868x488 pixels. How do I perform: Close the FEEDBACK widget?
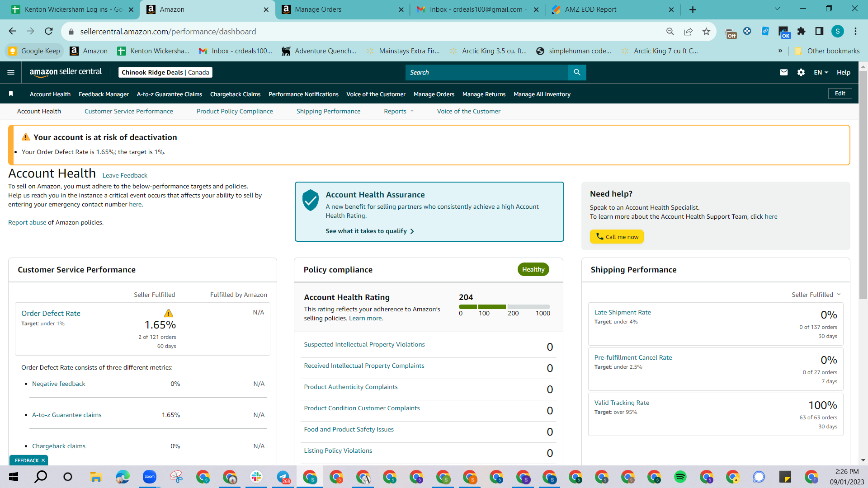[x=43, y=460]
